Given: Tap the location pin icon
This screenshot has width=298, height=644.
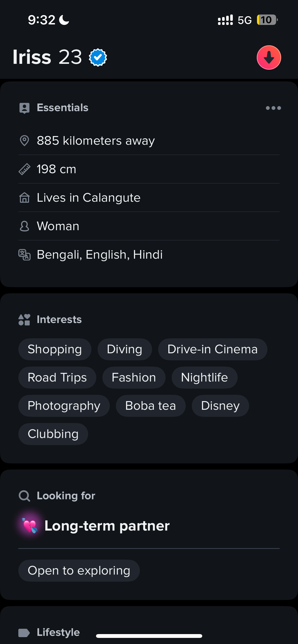Looking at the screenshot, I should (24, 141).
